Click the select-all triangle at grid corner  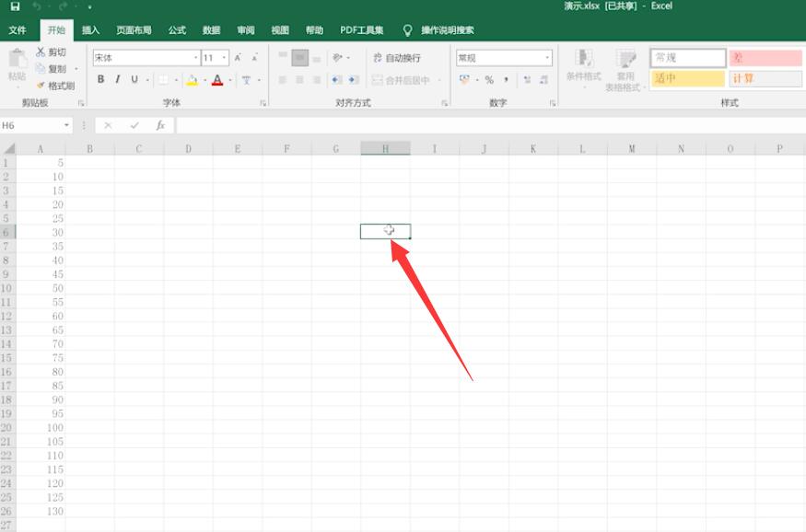(8, 149)
